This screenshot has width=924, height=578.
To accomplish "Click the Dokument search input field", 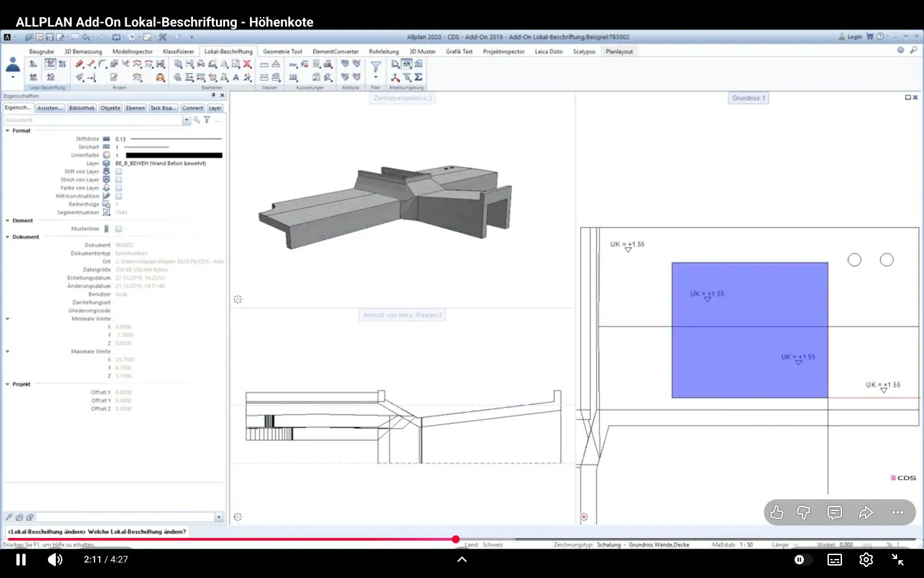I will [93, 120].
